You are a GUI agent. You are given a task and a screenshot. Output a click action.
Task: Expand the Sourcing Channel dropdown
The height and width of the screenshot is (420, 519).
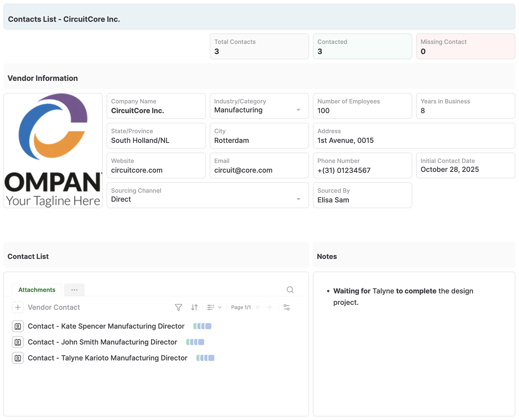point(299,199)
